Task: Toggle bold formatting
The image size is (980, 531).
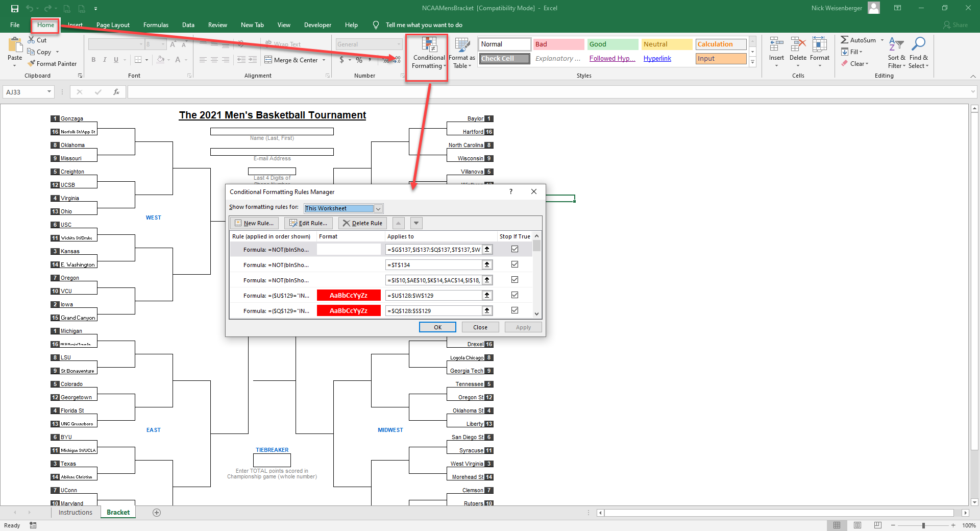Action: [93, 60]
